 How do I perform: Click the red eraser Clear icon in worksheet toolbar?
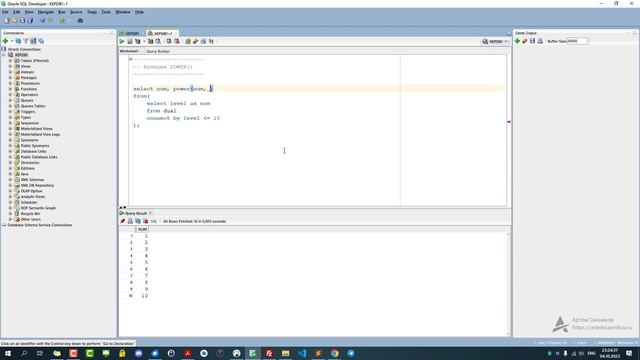[x=196, y=41]
